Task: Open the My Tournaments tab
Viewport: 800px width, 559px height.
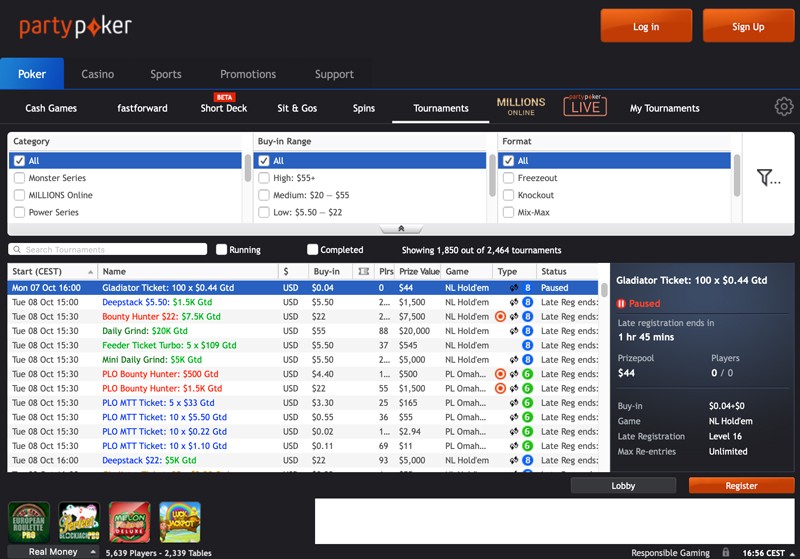Action: tap(664, 108)
